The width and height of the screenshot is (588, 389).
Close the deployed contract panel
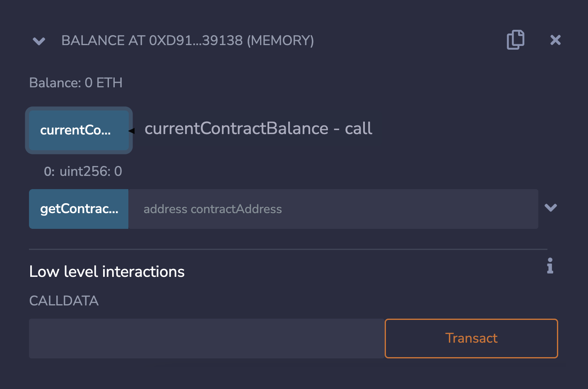[555, 40]
